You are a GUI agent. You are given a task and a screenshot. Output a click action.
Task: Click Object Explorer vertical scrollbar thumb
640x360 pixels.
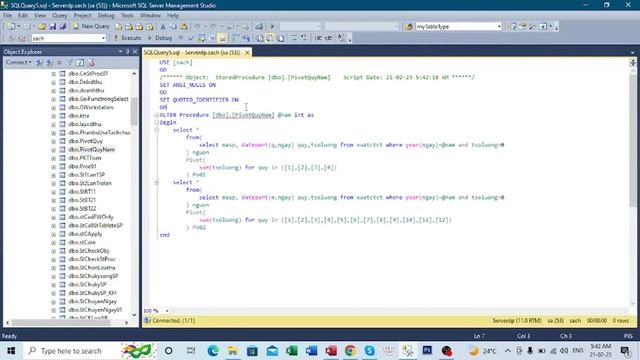pos(134,111)
